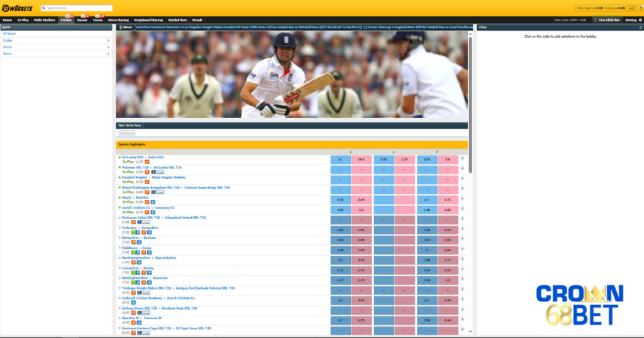
Task: Switch to the Soccer tab in the top navigation
Action: [82, 19]
